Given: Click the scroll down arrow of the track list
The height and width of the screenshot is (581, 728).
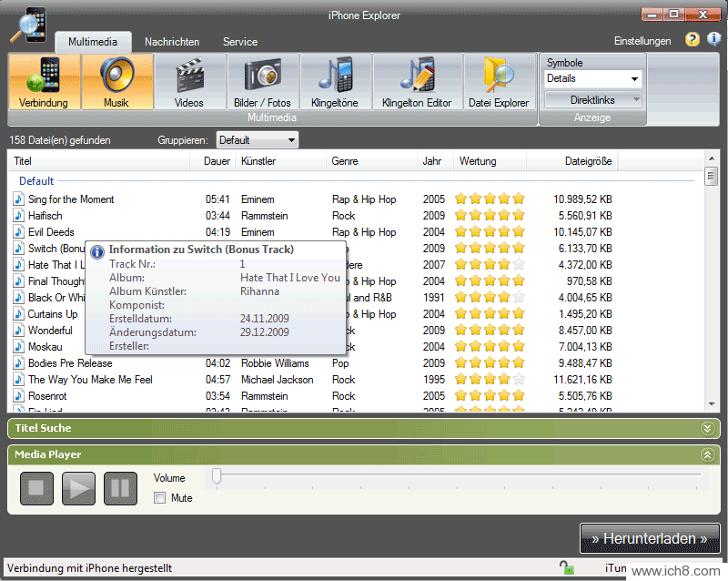Looking at the screenshot, I should tap(712, 404).
